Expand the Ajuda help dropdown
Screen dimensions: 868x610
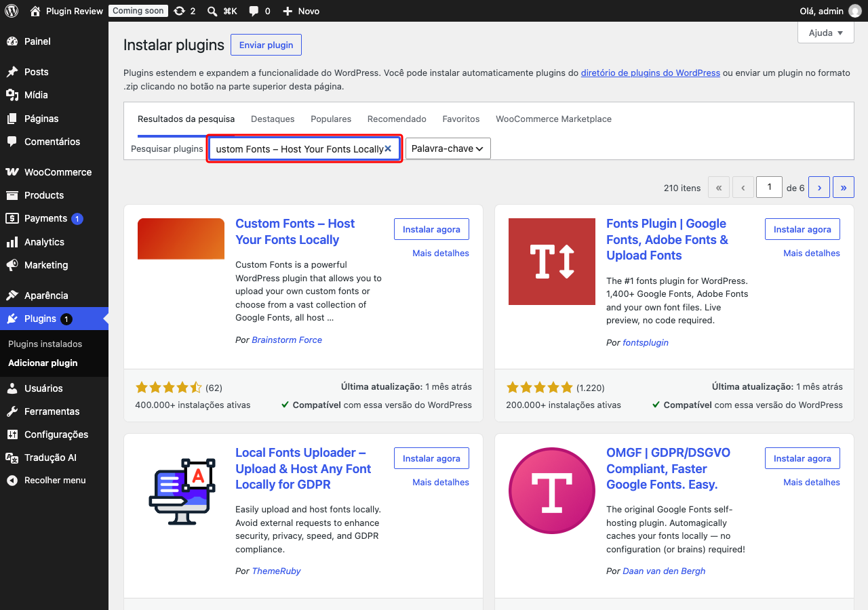pyautogui.click(x=825, y=33)
